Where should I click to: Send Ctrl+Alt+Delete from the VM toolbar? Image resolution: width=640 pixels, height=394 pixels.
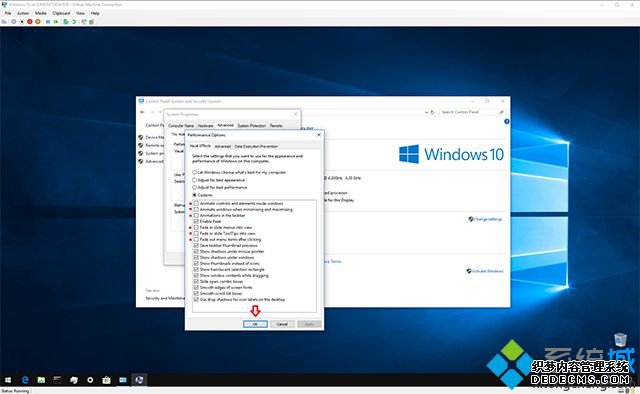coord(4,22)
